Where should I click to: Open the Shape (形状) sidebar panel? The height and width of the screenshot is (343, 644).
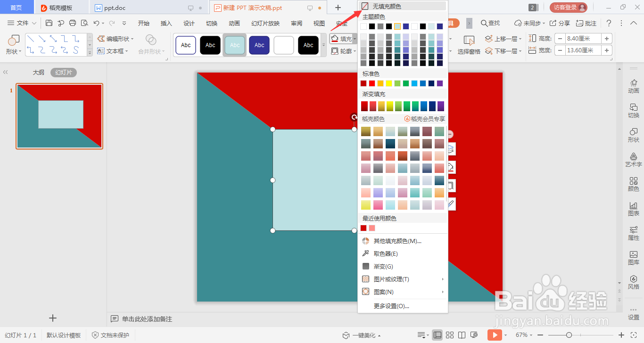(x=634, y=135)
